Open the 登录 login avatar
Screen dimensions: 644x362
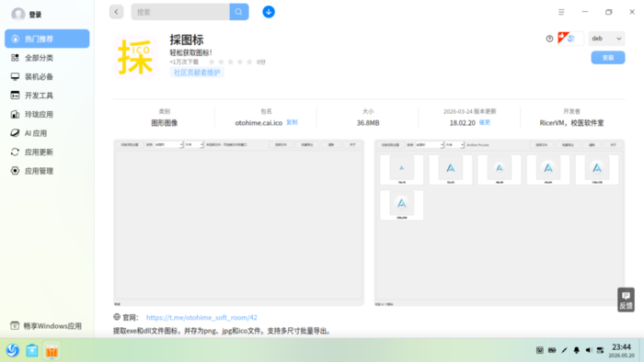(18, 15)
